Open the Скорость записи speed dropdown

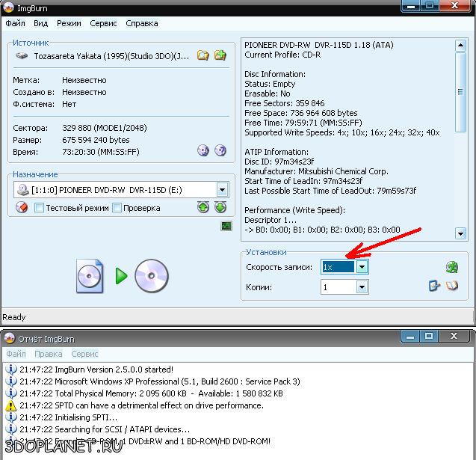(x=362, y=267)
